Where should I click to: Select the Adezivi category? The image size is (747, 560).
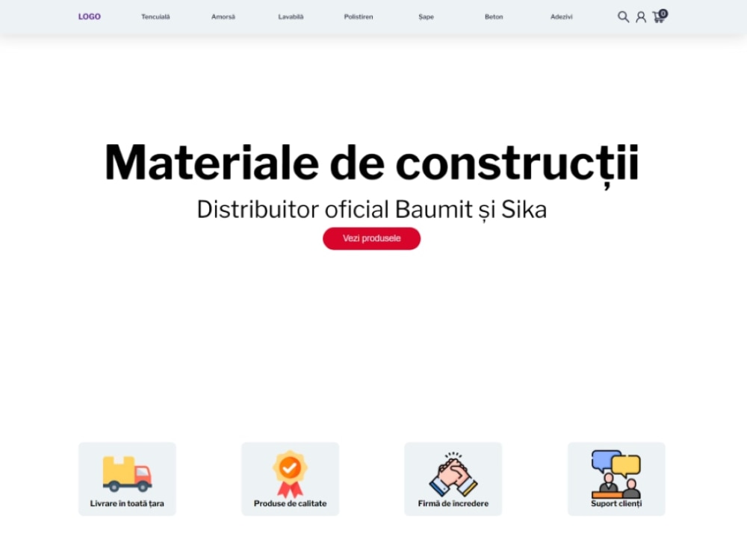(x=561, y=16)
